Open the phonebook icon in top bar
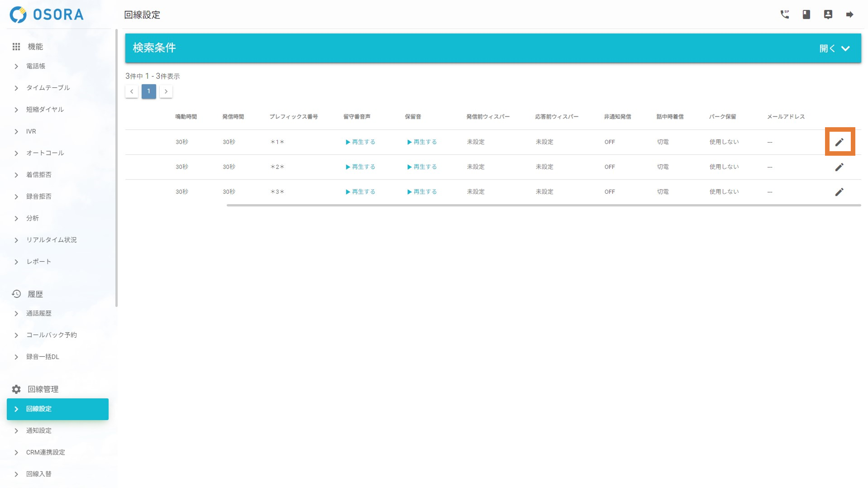 (806, 14)
